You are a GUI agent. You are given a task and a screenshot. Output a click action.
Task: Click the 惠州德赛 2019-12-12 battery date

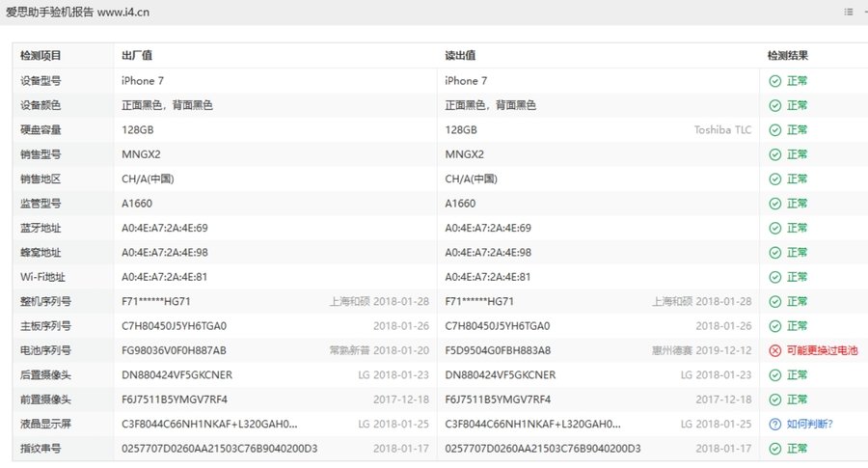[702, 350]
